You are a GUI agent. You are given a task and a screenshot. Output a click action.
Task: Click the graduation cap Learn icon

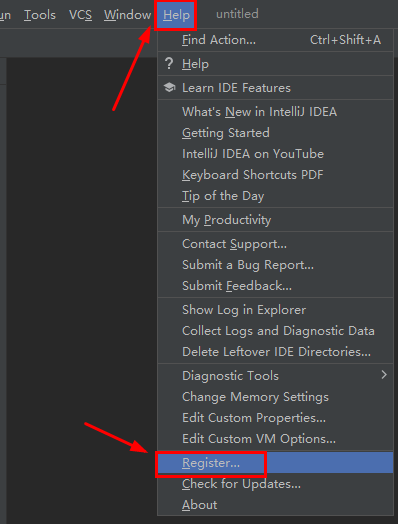169,88
